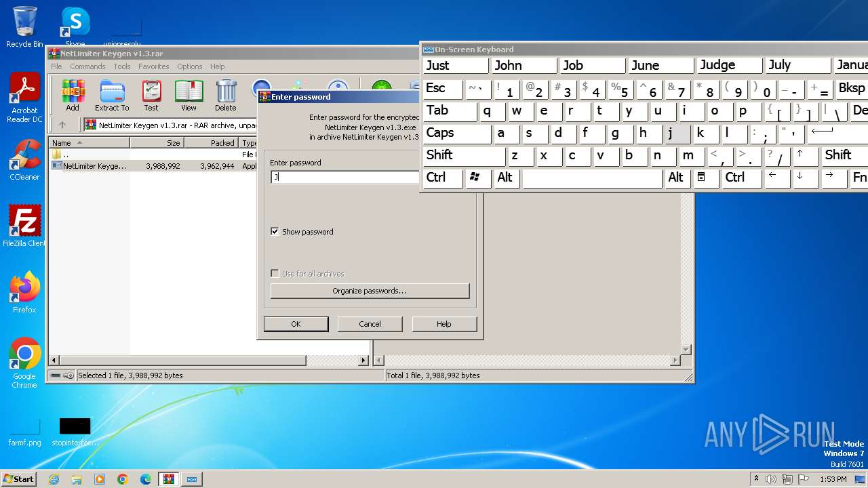The height and width of the screenshot is (488, 868).
Task: Click the Add toolbar icon in WinRAR
Action: coord(73,96)
